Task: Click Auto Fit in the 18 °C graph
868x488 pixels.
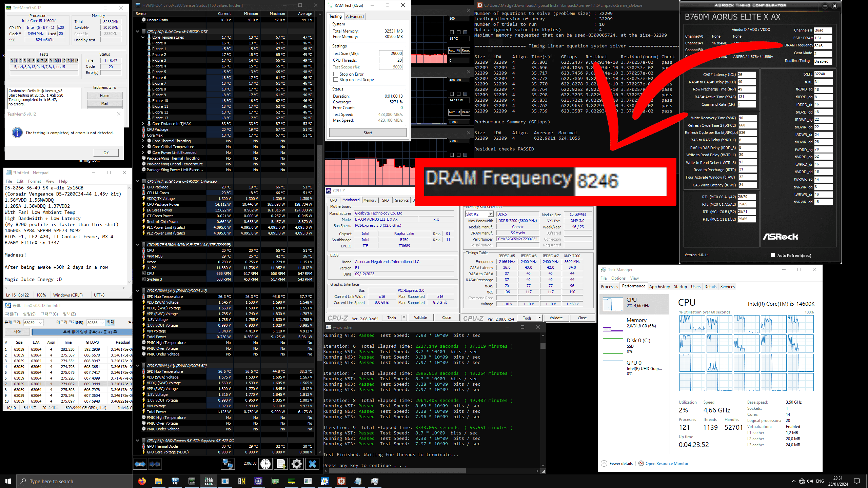Action: (454, 50)
